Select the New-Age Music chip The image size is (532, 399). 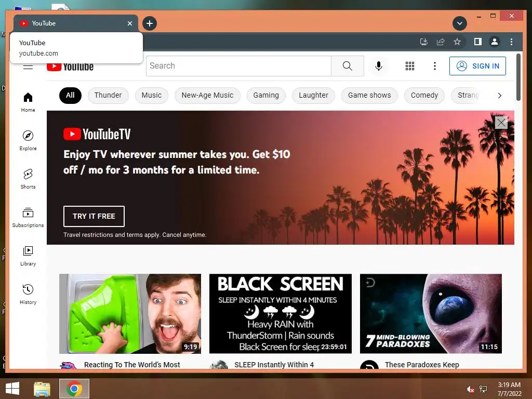[207, 96]
